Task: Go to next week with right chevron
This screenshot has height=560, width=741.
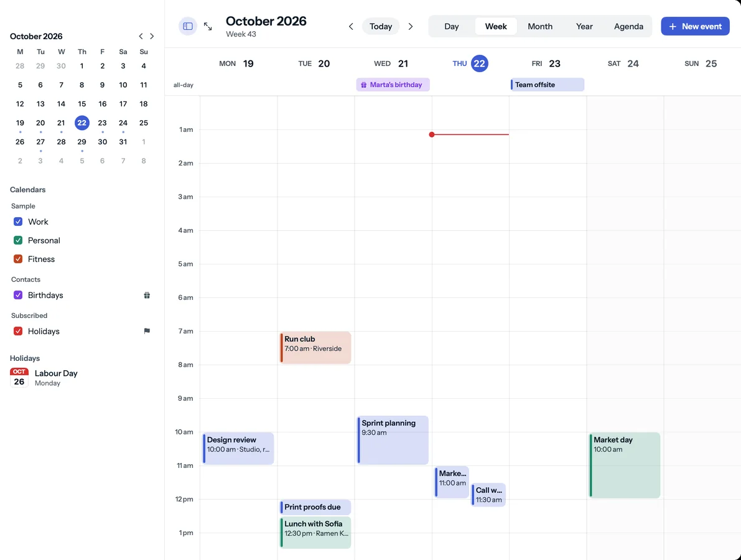Action: (x=411, y=27)
